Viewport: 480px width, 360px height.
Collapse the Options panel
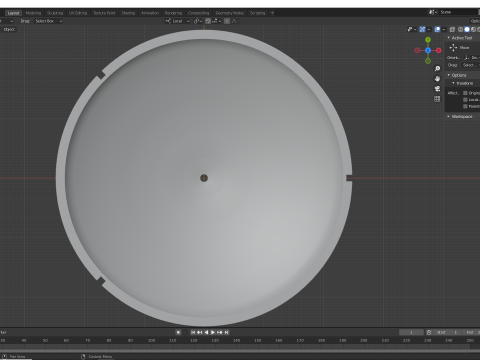click(449, 75)
